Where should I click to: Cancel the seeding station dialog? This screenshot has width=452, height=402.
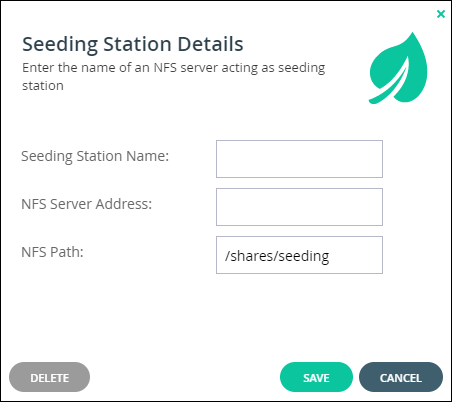(x=401, y=377)
